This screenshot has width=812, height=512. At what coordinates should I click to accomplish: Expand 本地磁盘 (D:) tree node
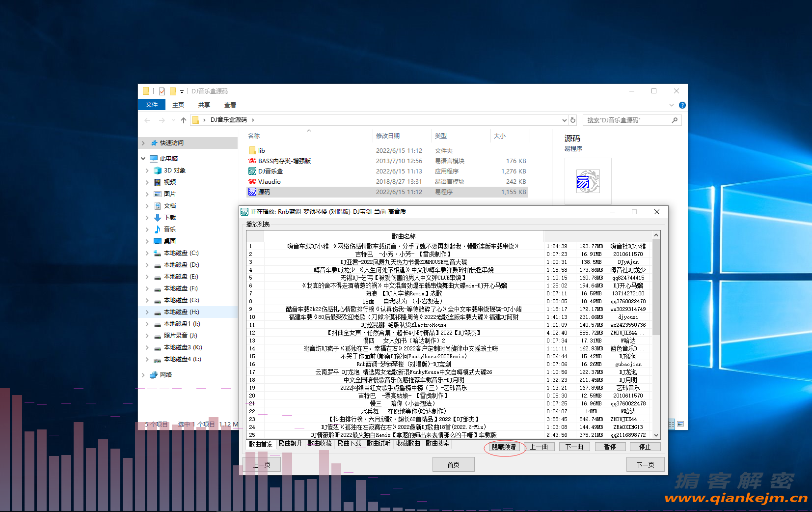tap(147, 265)
